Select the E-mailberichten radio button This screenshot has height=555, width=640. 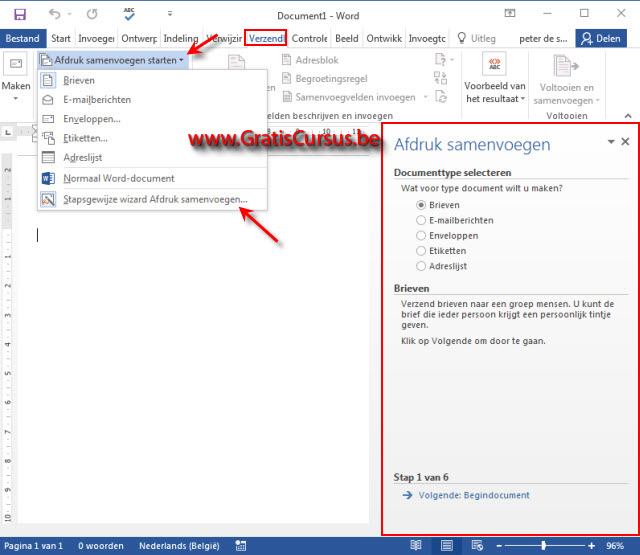tap(421, 220)
